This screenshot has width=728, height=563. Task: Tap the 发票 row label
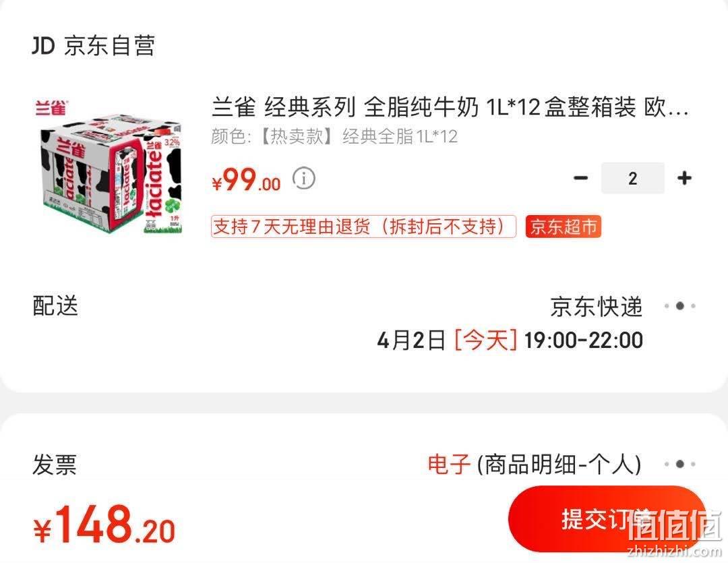tap(55, 465)
